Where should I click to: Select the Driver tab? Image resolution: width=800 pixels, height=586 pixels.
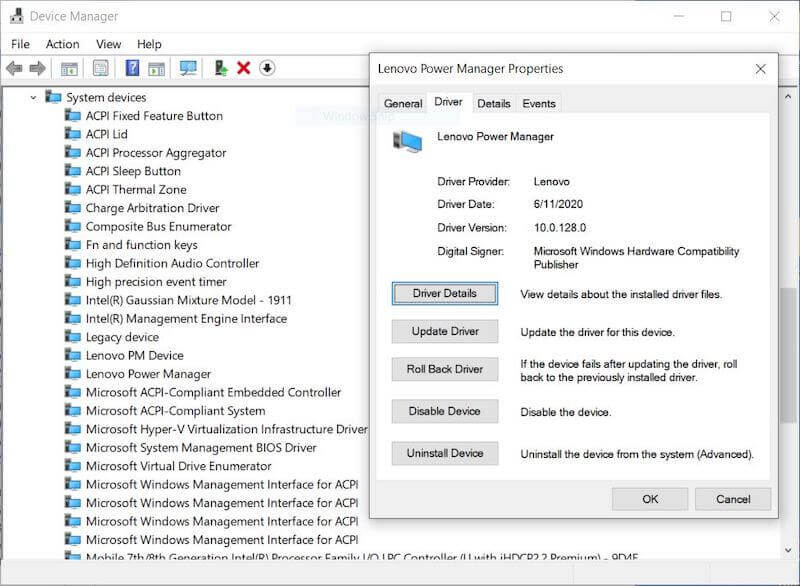click(448, 102)
